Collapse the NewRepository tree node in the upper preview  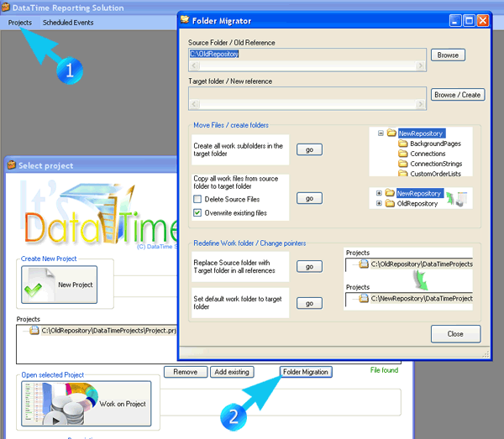(x=381, y=133)
